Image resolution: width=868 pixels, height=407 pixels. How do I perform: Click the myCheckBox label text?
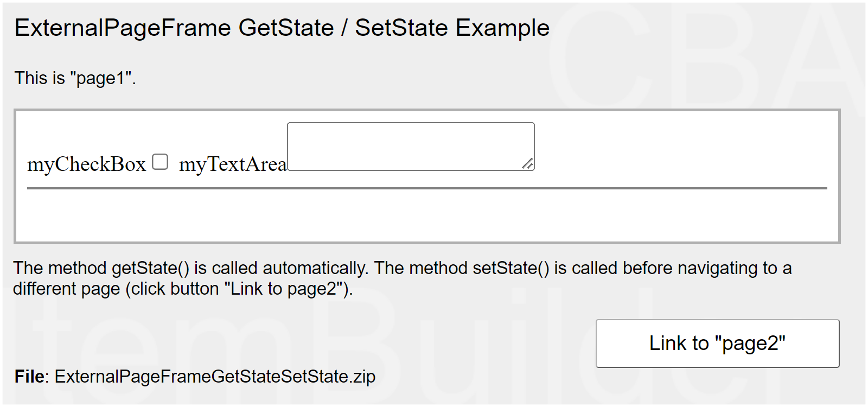coord(87,164)
